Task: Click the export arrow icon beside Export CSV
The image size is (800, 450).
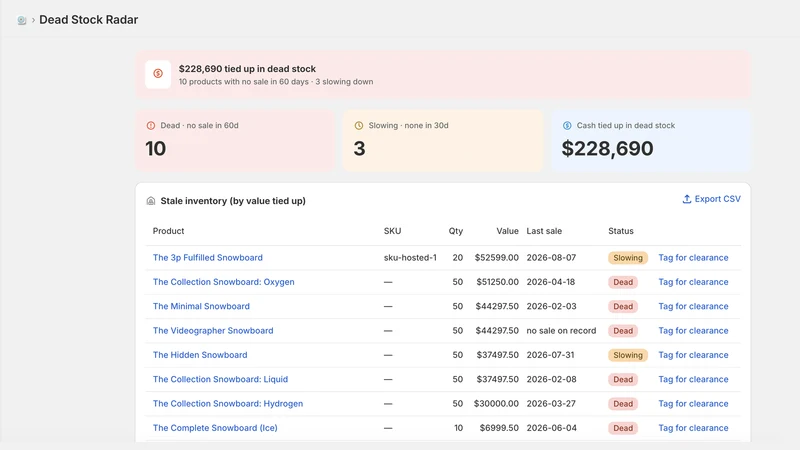Action: click(687, 199)
